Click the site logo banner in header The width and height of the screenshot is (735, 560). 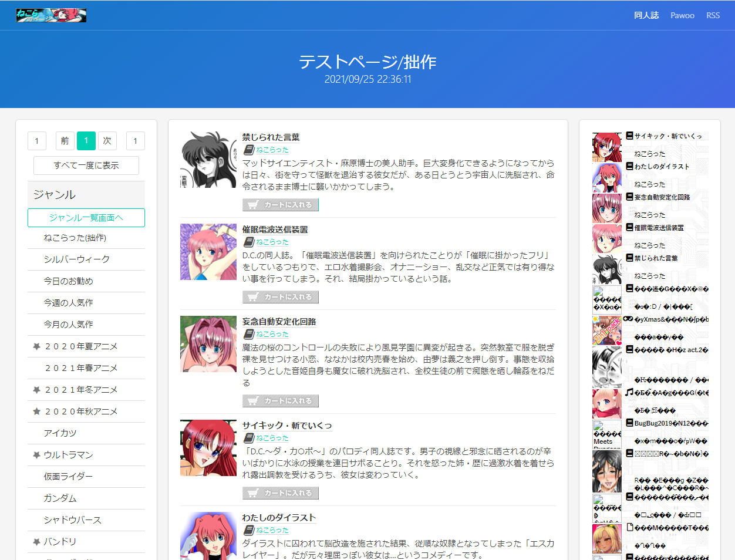(51, 15)
